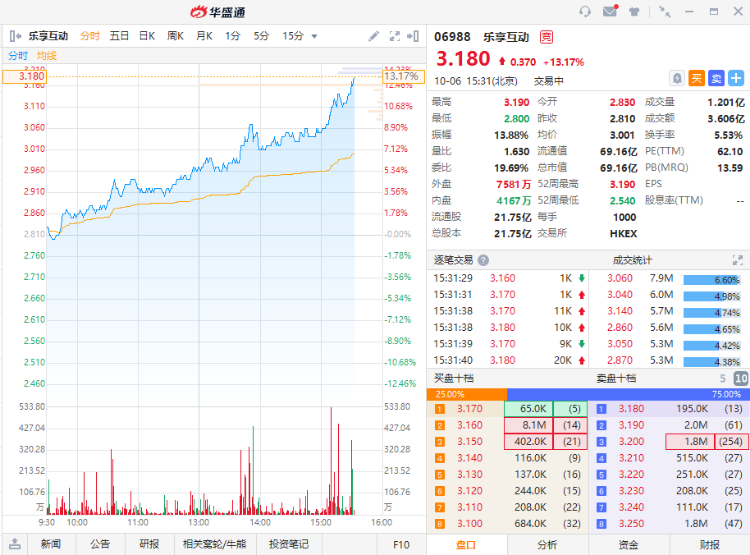Select the 资金 bottom tab

pyautogui.click(x=629, y=545)
